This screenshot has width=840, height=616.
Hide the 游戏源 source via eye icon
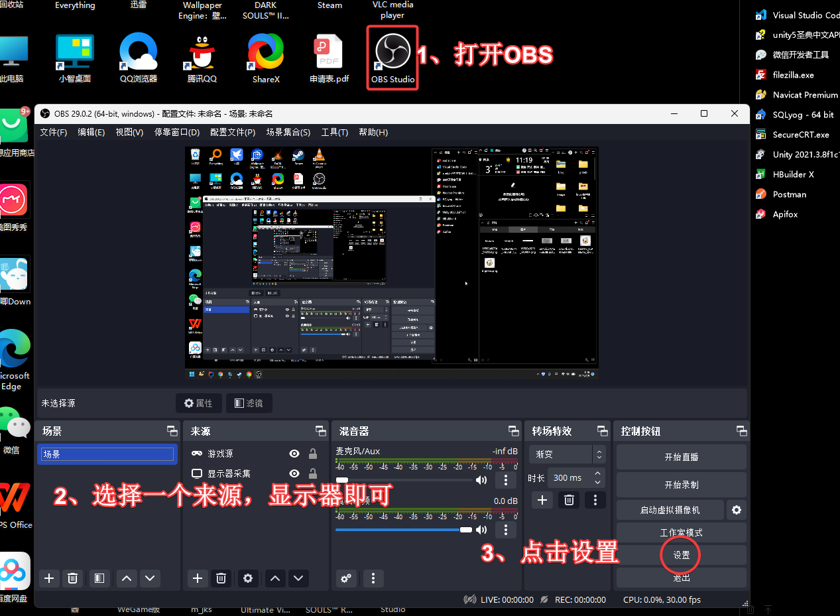[294, 454]
